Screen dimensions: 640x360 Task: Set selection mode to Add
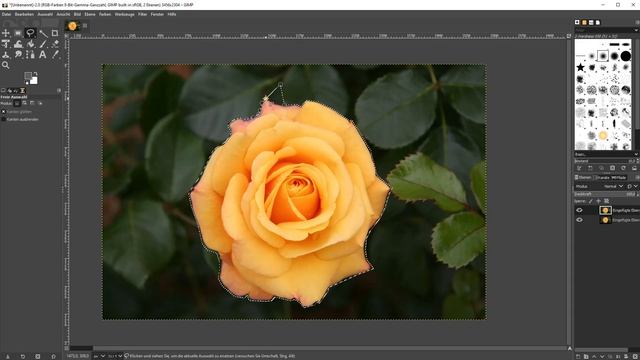coord(24,103)
